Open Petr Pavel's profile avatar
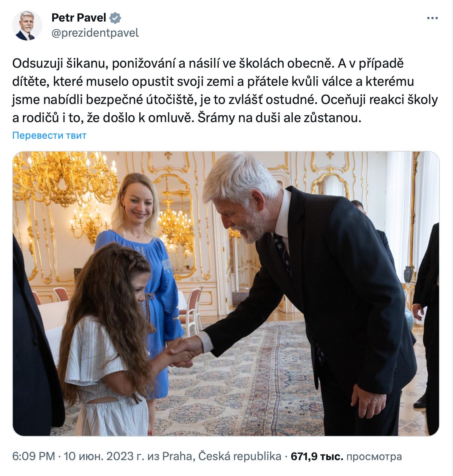Viewport: 453px width, 476px height. (27, 25)
